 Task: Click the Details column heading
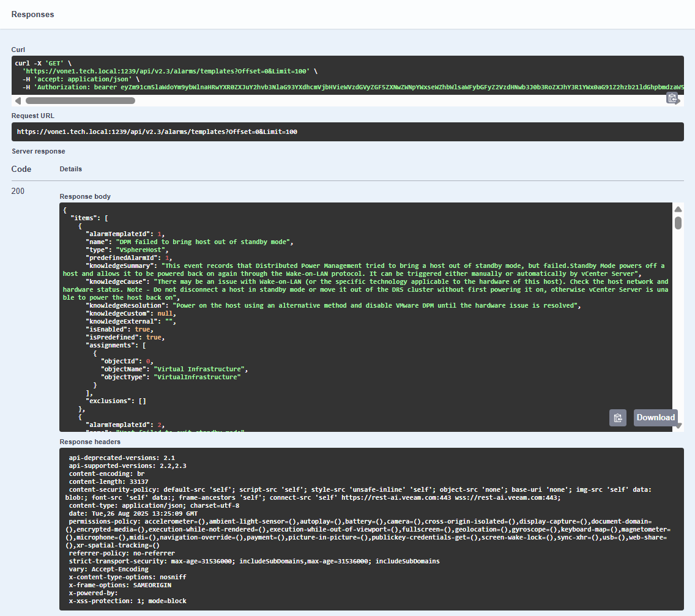point(71,169)
